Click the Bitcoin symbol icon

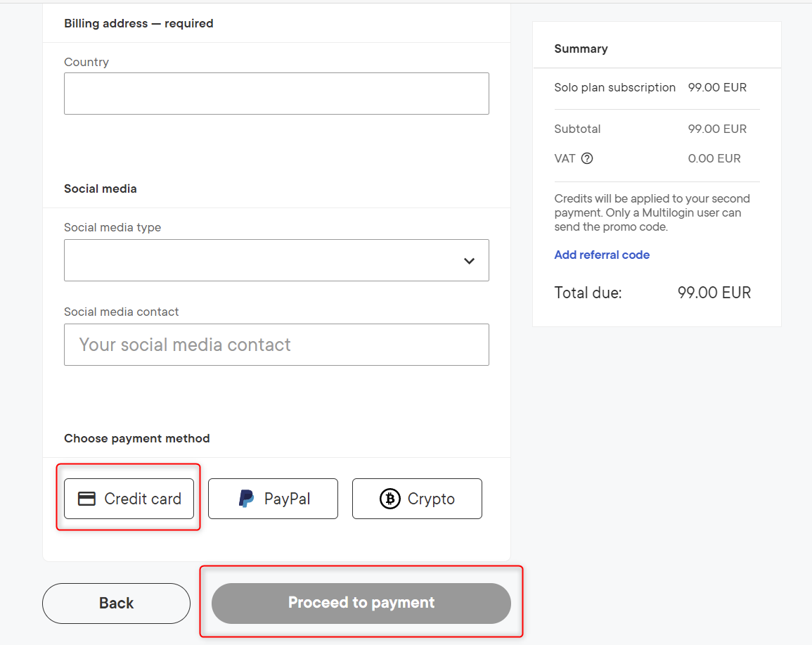pyautogui.click(x=389, y=499)
